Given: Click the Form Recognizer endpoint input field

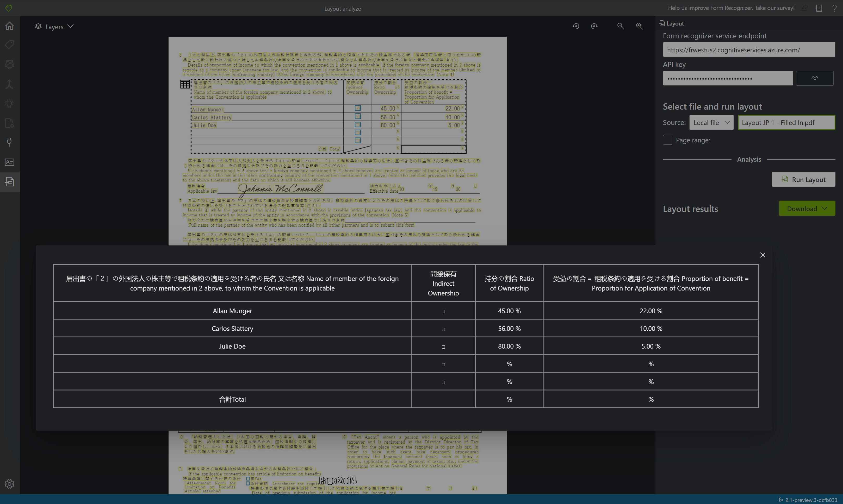Looking at the screenshot, I should click(749, 49).
